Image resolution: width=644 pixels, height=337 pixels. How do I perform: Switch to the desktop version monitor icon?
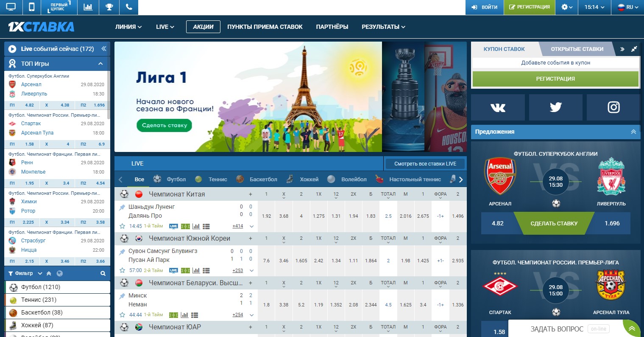click(11, 7)
